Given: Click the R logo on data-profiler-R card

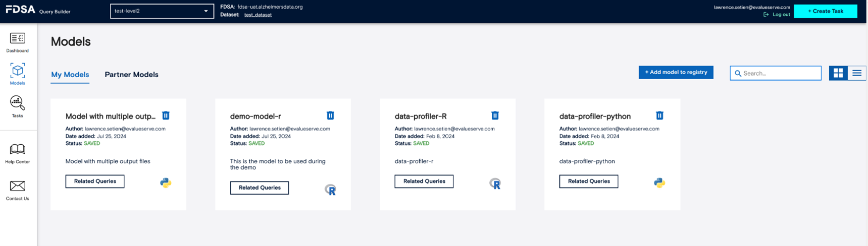Looking at the screenshot, I should 495,183.
